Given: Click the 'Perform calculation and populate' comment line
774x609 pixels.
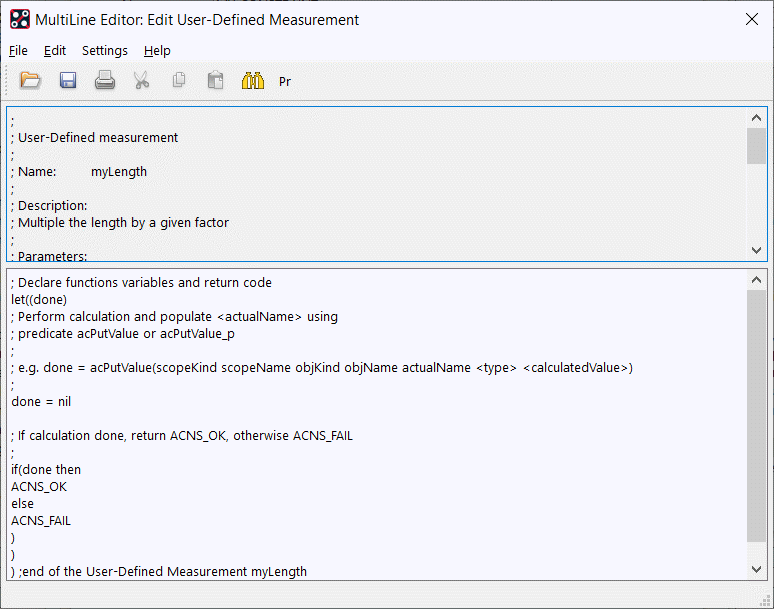Looking at the screenshot, I should [x=174, y=317].
